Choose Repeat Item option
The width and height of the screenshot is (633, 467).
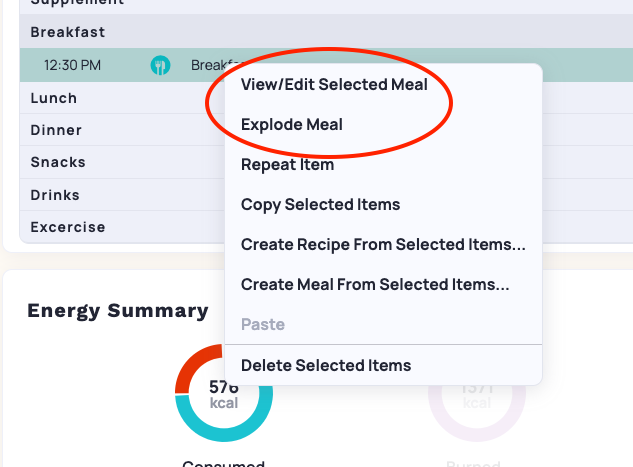(287, 164)
